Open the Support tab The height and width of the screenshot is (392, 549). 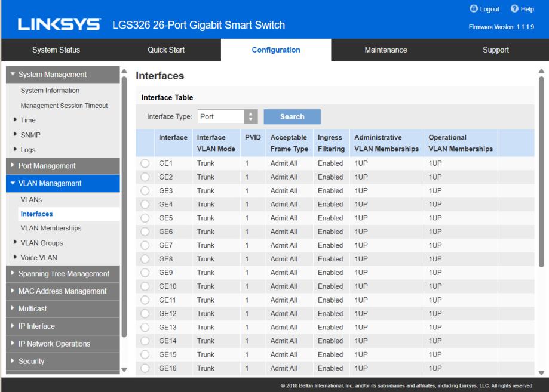[495, 50]
